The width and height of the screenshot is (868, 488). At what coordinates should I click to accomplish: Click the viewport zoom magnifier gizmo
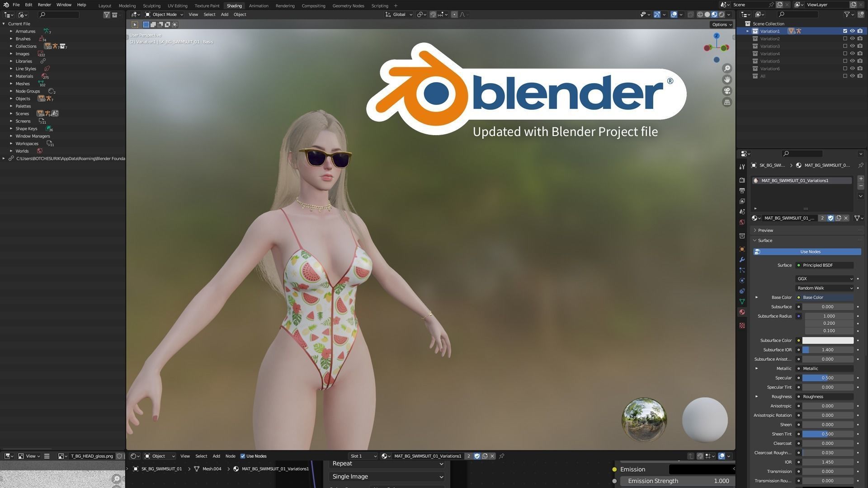pos(727,68)
